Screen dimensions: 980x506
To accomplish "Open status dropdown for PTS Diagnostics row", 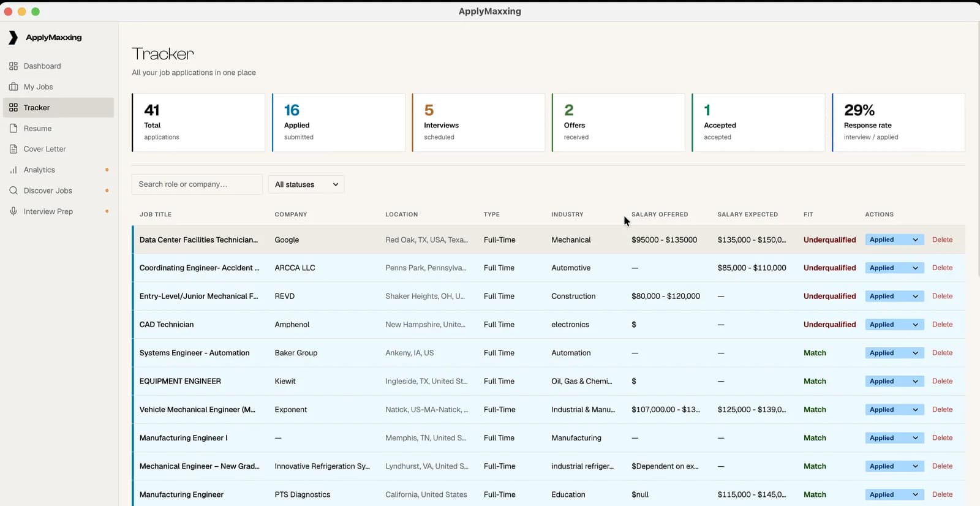I will point(894,494).
